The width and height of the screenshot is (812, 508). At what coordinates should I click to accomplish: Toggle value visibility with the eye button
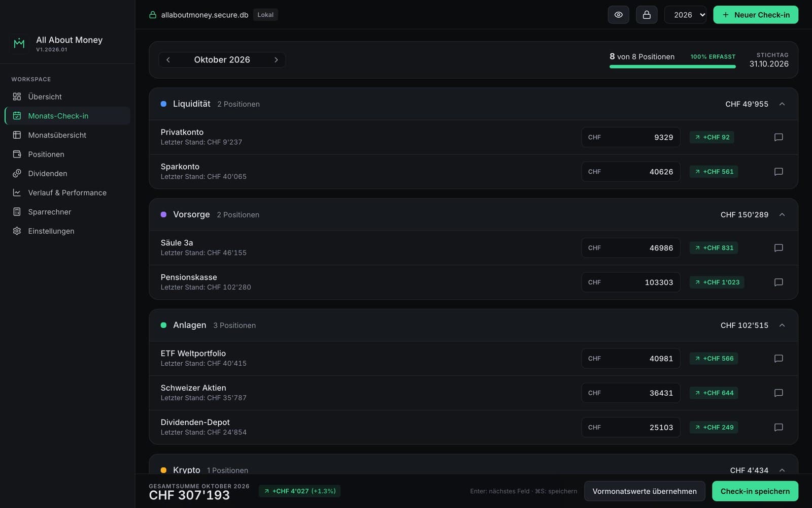619,15
